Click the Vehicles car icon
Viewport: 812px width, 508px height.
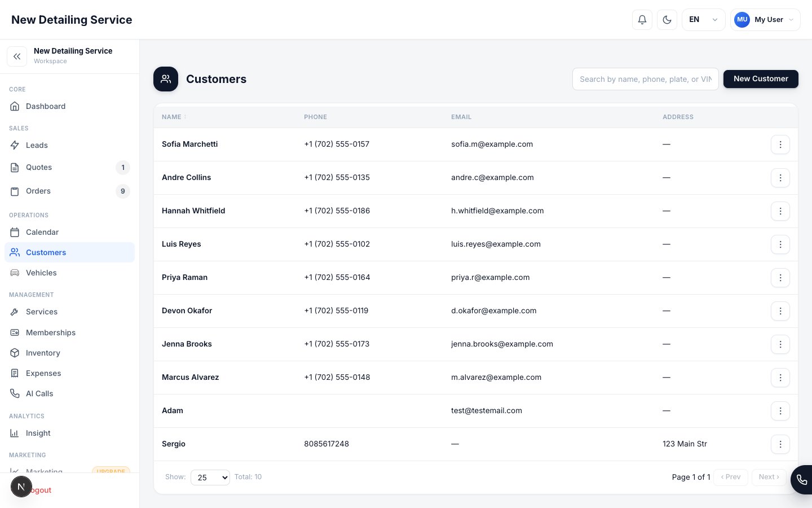[15, 273]
